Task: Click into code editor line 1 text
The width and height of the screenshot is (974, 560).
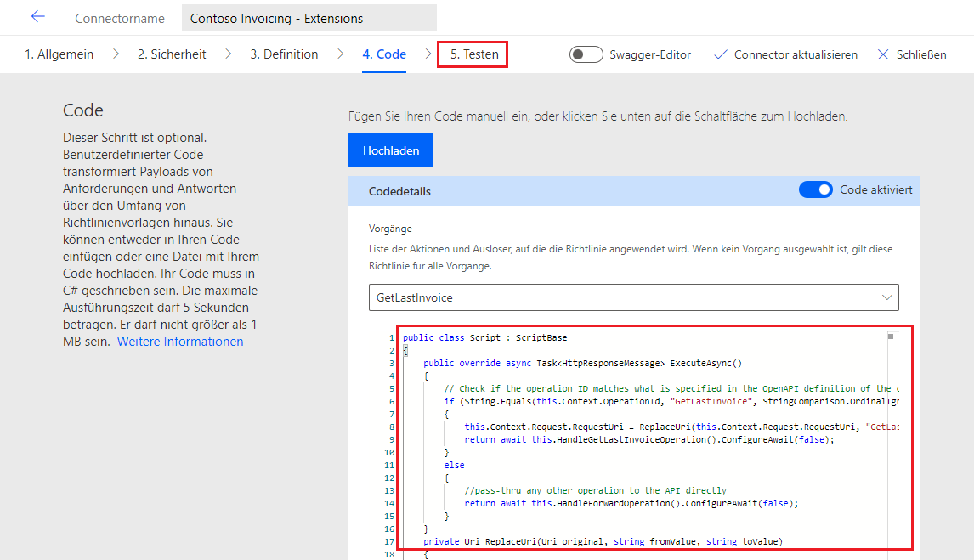Action: pos(484,337)
